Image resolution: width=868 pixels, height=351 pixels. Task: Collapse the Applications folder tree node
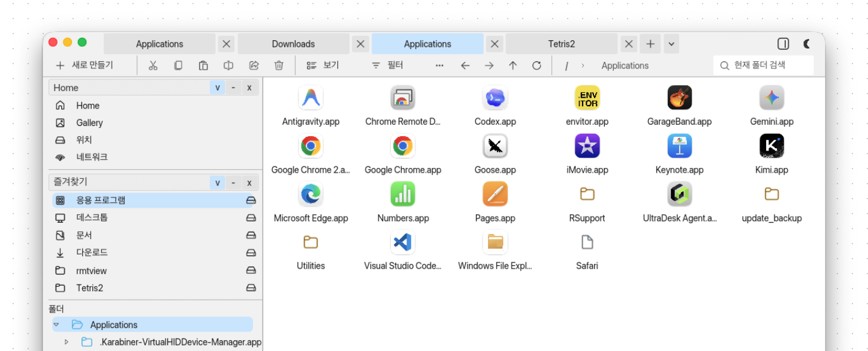[56, 325]
